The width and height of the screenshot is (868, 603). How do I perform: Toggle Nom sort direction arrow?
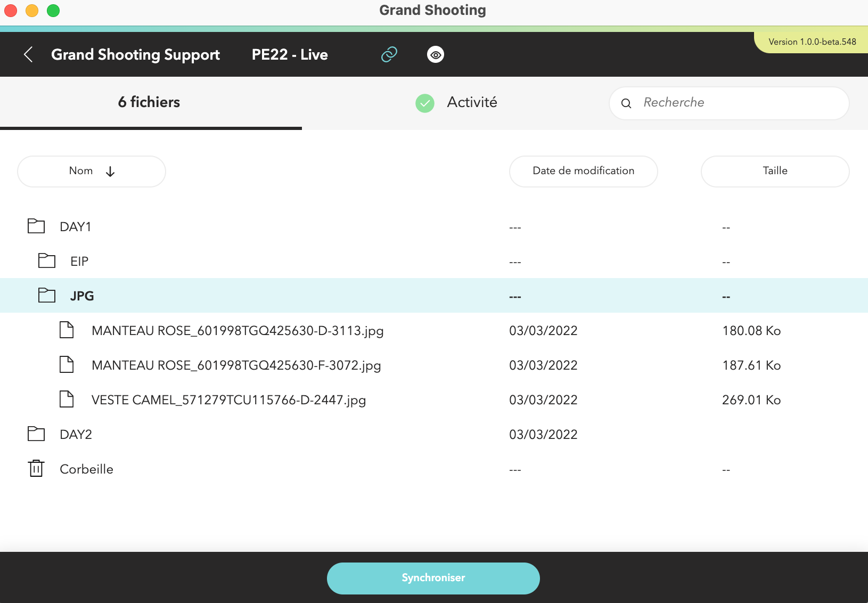click(x=110, y=171)
